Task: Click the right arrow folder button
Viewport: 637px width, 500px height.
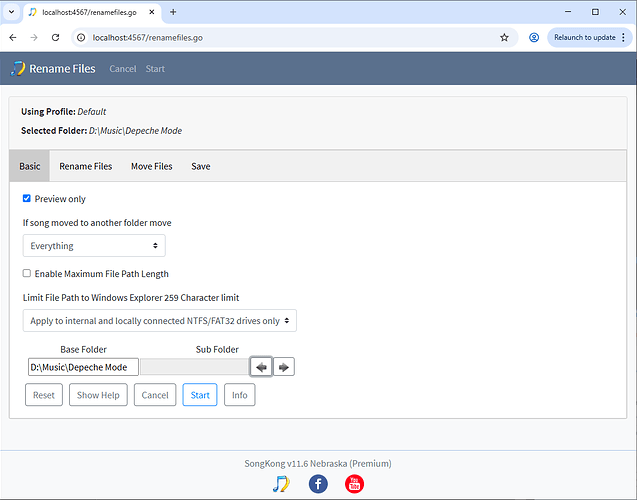Action: tap(284, 367)
